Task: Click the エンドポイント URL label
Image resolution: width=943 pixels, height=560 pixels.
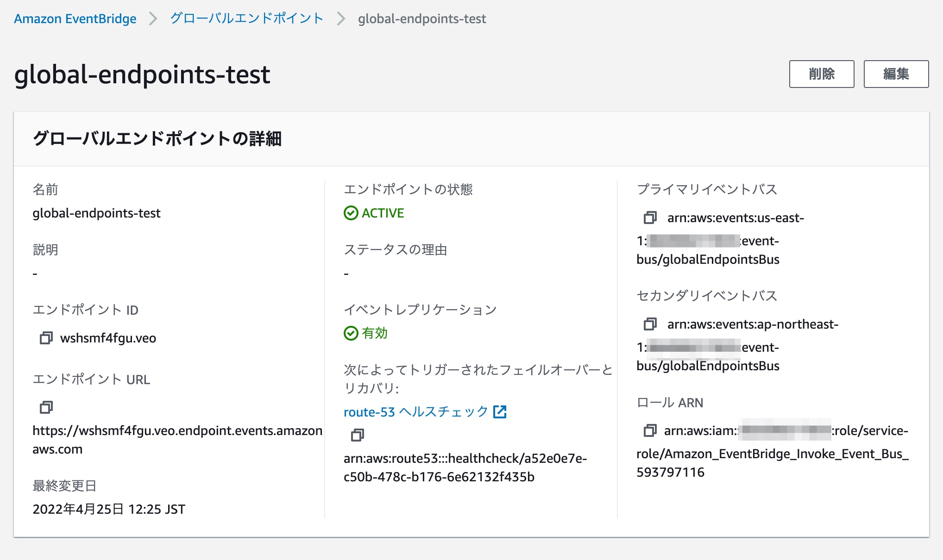Action: [91, 380]
